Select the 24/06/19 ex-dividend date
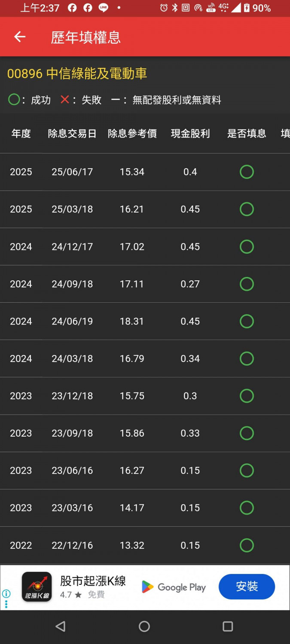 72,321
